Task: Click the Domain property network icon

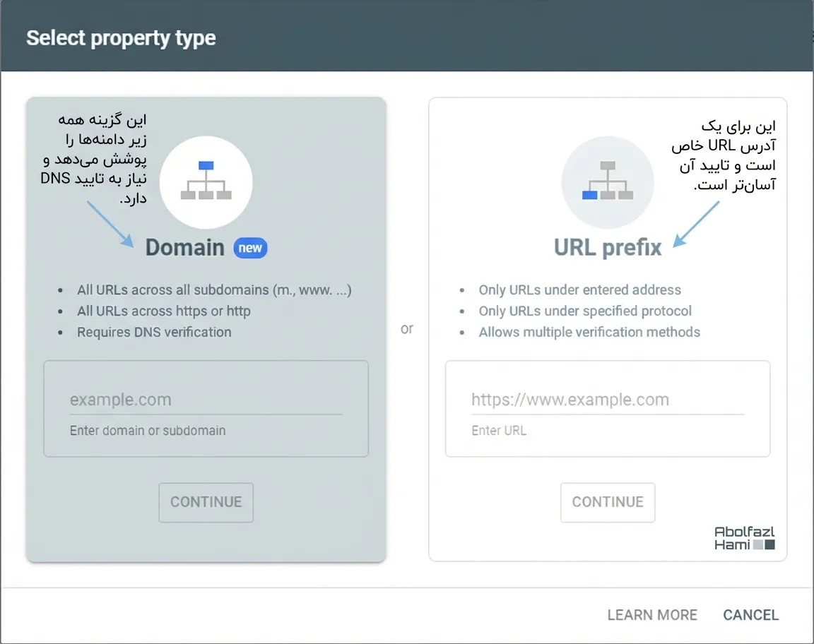Action: (x=206, y=181)
